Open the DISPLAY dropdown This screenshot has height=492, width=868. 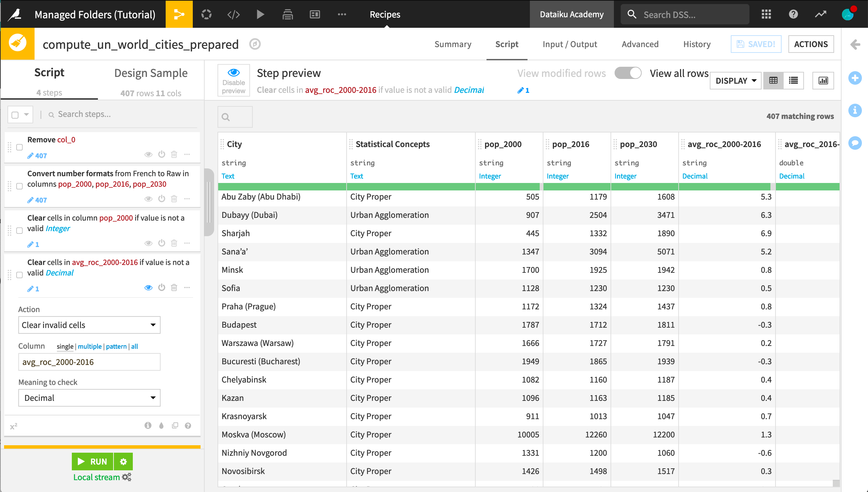[735, 80]
